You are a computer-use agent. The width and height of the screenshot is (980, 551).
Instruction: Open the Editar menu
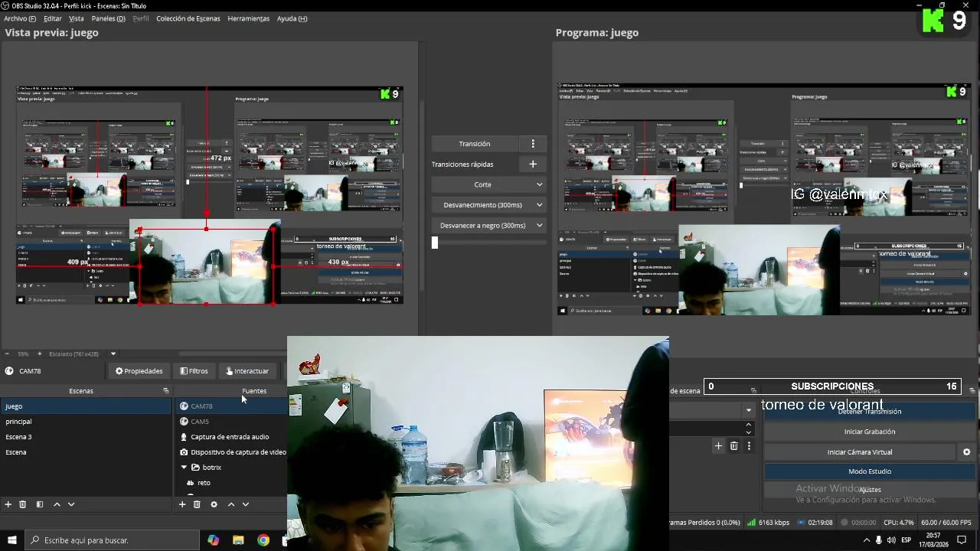[53, 18]
